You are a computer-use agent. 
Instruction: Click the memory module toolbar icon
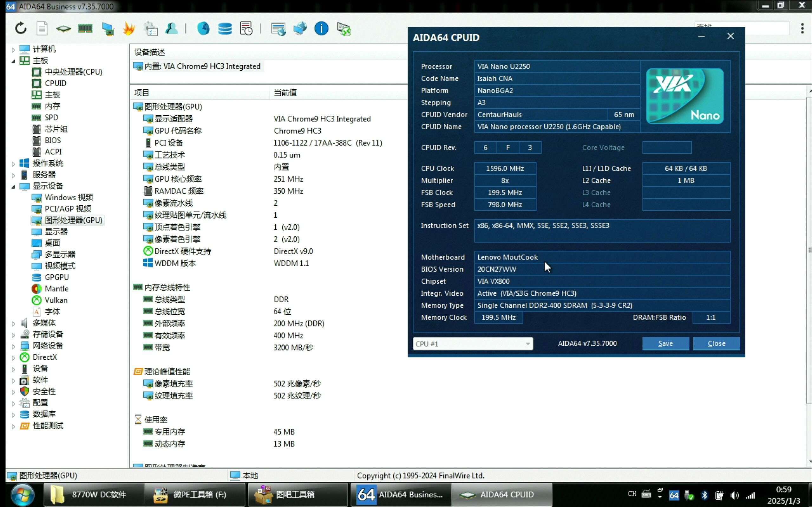(x=85, y=28)
